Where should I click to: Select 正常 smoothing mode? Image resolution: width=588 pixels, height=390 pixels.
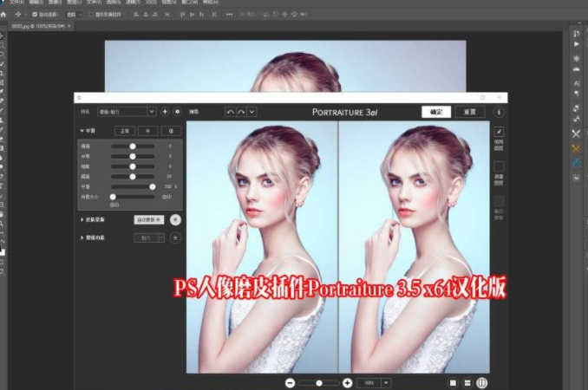pos(125,131)
